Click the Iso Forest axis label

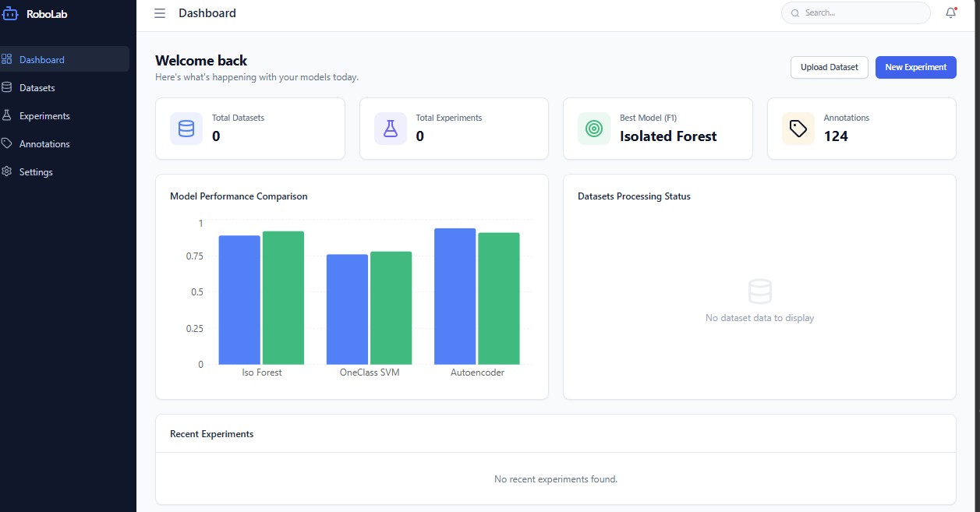[262, 373]
